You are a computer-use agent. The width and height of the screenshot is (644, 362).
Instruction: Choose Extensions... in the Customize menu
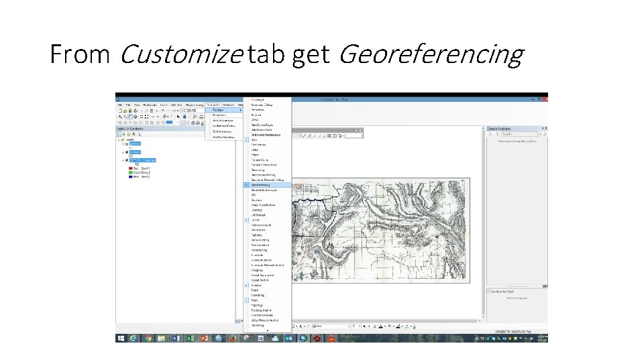(x=220, y=115)
